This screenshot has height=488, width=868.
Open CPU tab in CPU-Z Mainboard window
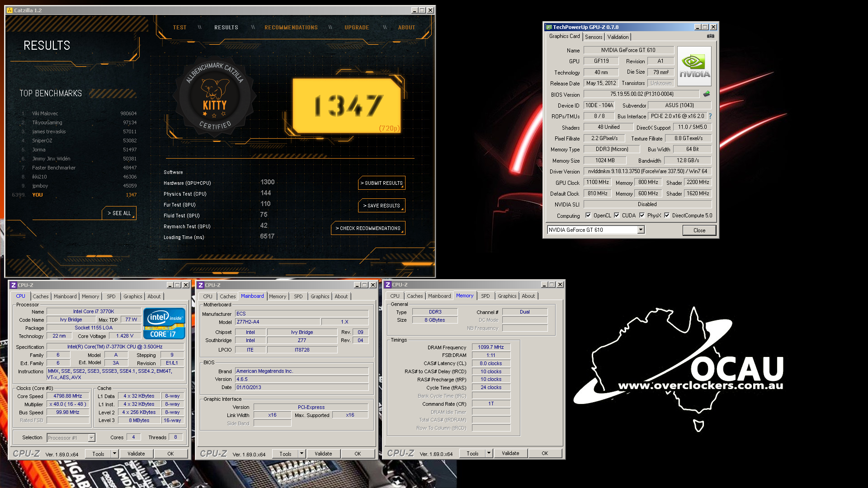(x=208, y=296)
